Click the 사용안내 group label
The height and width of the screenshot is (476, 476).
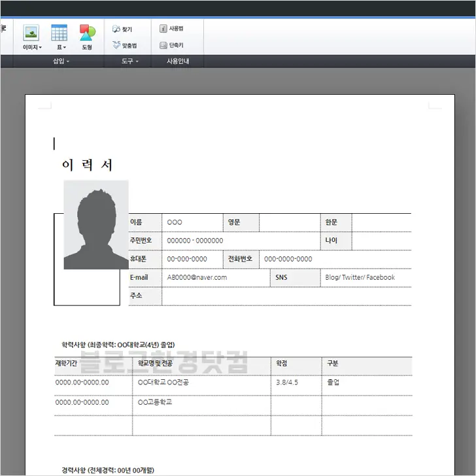tap(178, 61)
